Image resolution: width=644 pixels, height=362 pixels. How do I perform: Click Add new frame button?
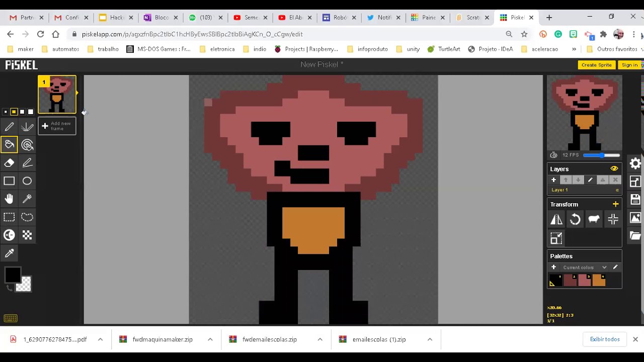pyautogui.click(x=57, y=126)
